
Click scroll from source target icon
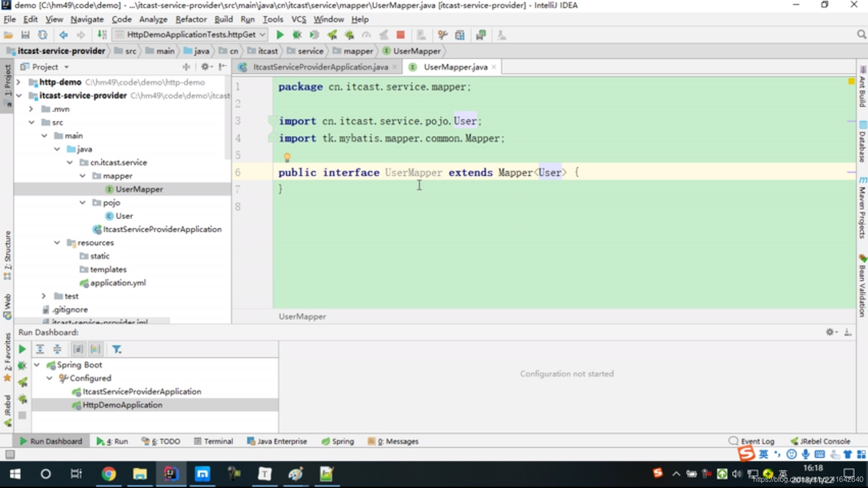tap(186, 67)
